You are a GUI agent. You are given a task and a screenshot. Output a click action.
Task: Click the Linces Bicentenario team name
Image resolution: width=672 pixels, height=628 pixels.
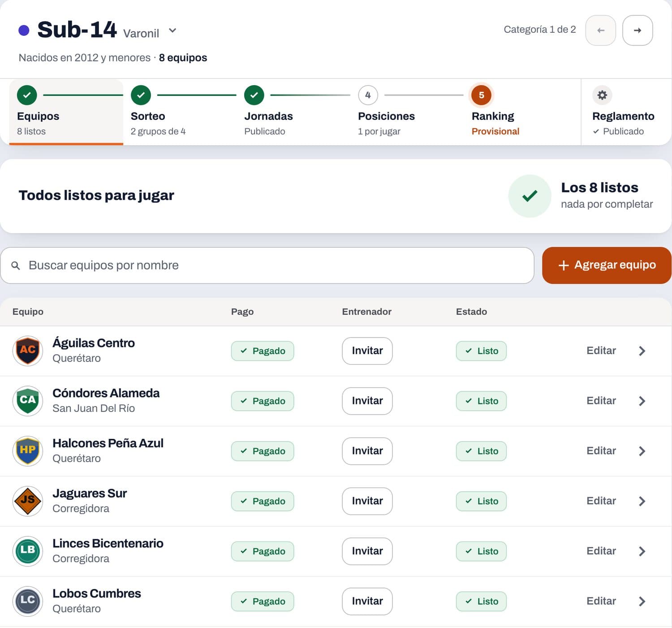pyautogui.click(x=108, y=543)
